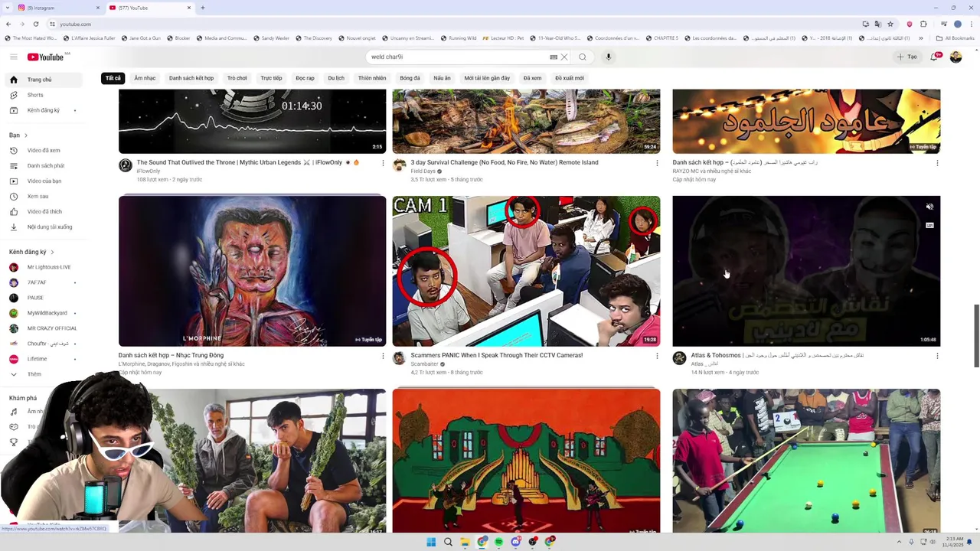Open All Bookmarks folder
The image size is (980, 551).
(955, 37)
